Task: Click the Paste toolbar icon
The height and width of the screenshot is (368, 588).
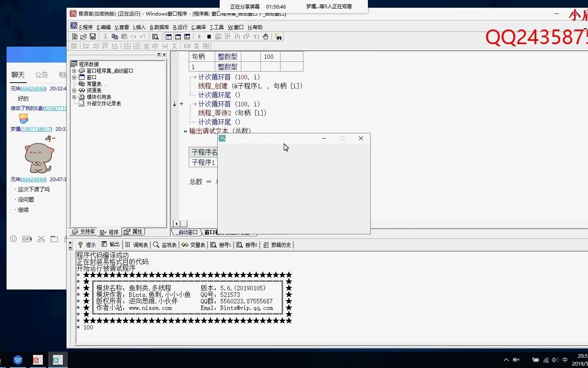Action: point(124,37)
